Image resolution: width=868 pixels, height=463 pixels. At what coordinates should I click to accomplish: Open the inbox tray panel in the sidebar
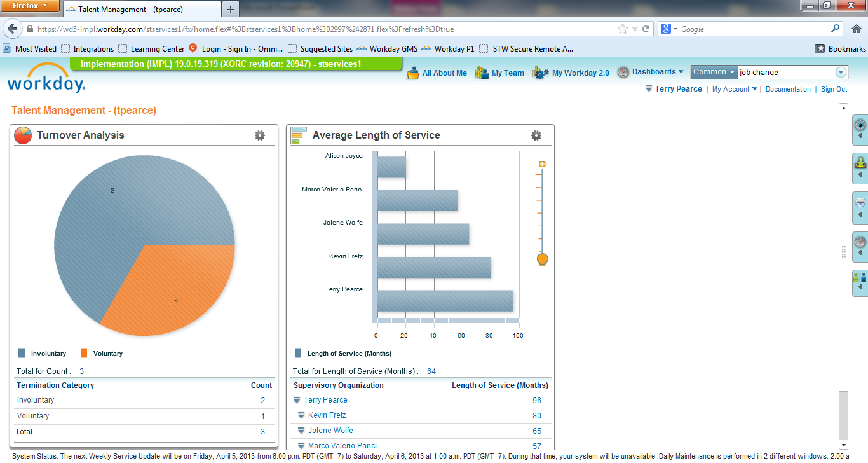tap(860, 167)
